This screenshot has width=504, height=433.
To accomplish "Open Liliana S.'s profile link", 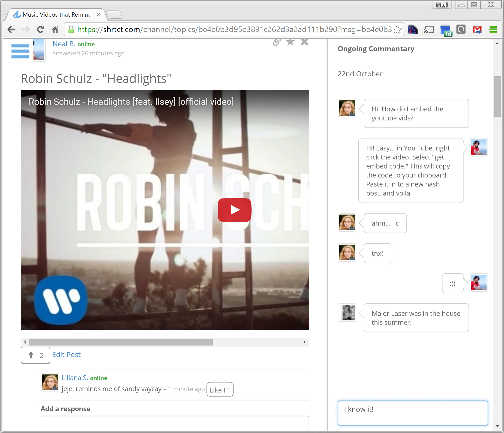I will [75, 378].
